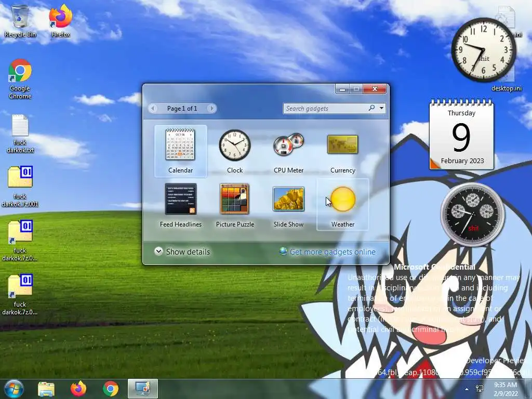The height and width of the screenshot is (399, 532).
Task: Launch Firefox from the taskbar
Action: click(78, 389)
